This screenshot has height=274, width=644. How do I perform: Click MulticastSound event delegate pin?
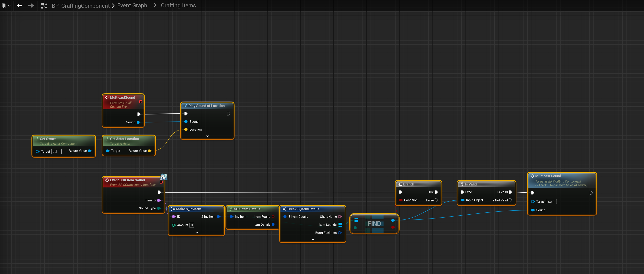[141, 102]
